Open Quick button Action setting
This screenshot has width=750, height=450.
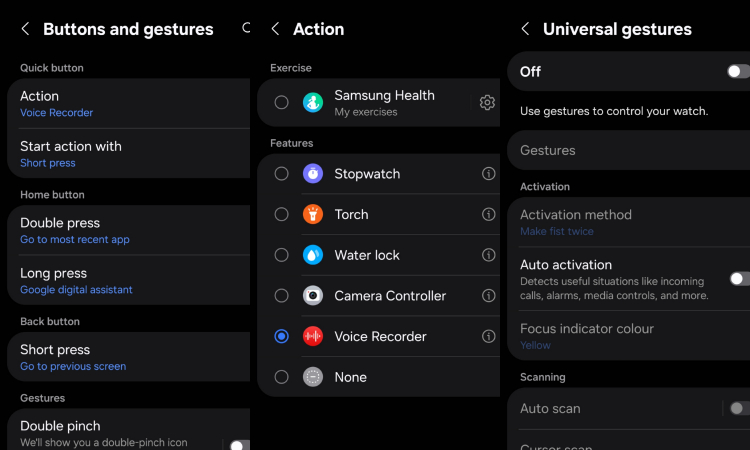(x=129, y=104)
